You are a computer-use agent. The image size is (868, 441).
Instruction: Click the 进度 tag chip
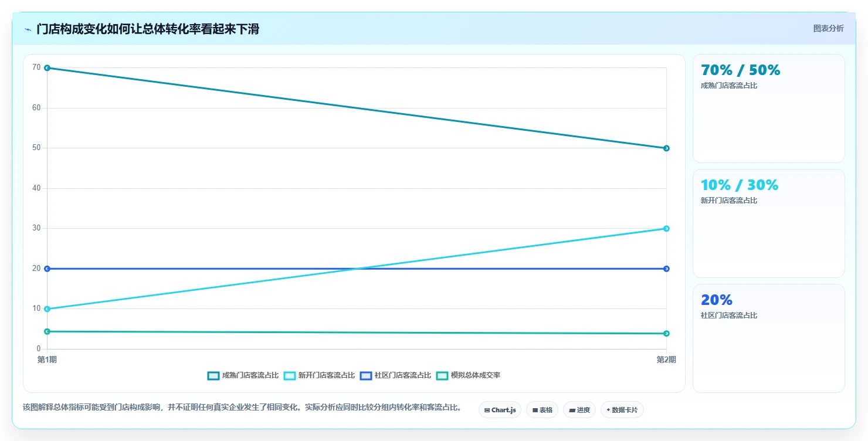pos(579,410)
